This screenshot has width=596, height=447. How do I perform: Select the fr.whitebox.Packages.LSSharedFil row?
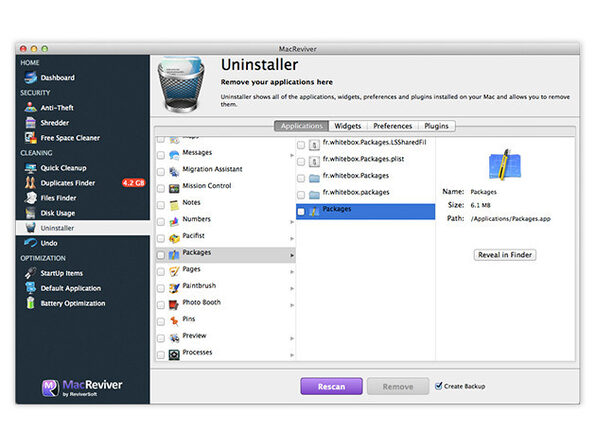366,144
